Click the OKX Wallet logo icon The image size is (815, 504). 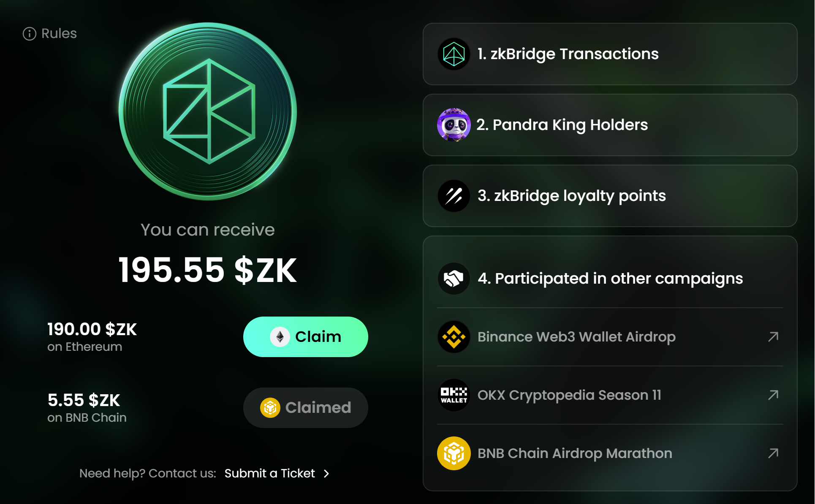[x=454, y=395]
